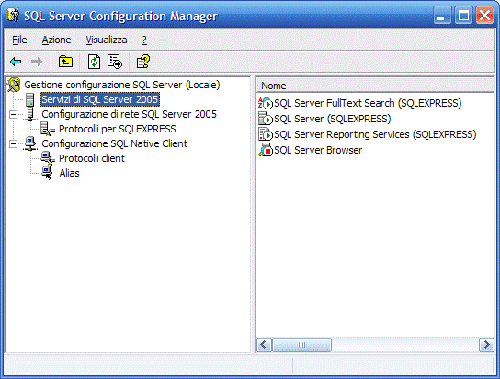Viewport: 500px width, 379px height.
Task: Click the icon beside Protocolli client
Action: point(47,158)
